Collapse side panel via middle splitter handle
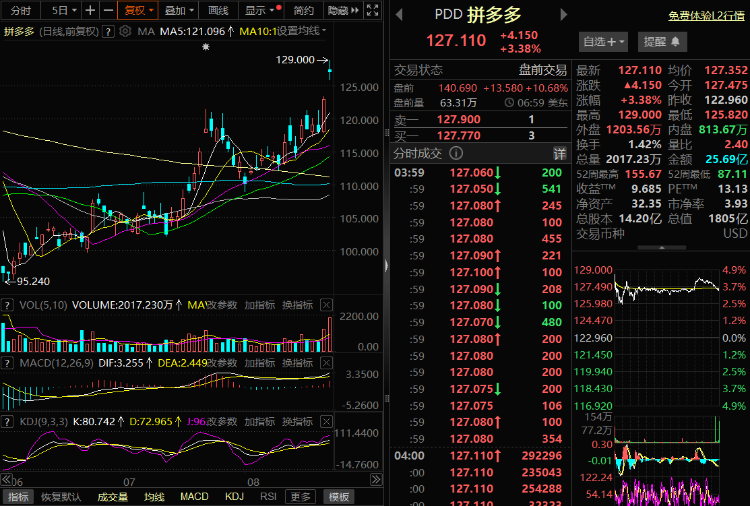 point(386,265)
